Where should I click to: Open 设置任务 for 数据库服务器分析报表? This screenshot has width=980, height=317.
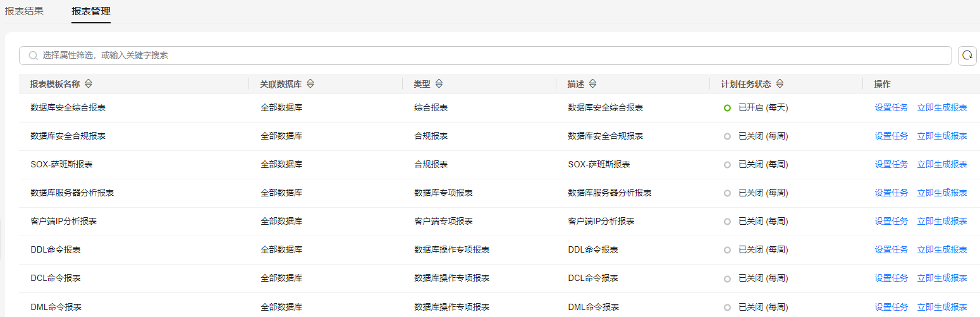[x=891, y=193]
